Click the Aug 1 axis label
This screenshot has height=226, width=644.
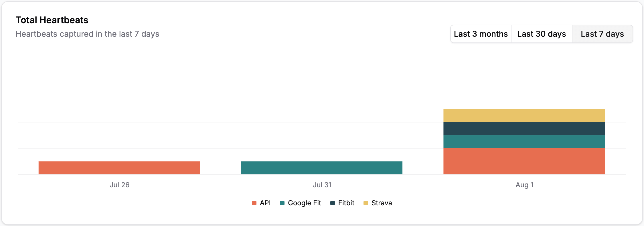click(x=524, y=185)
